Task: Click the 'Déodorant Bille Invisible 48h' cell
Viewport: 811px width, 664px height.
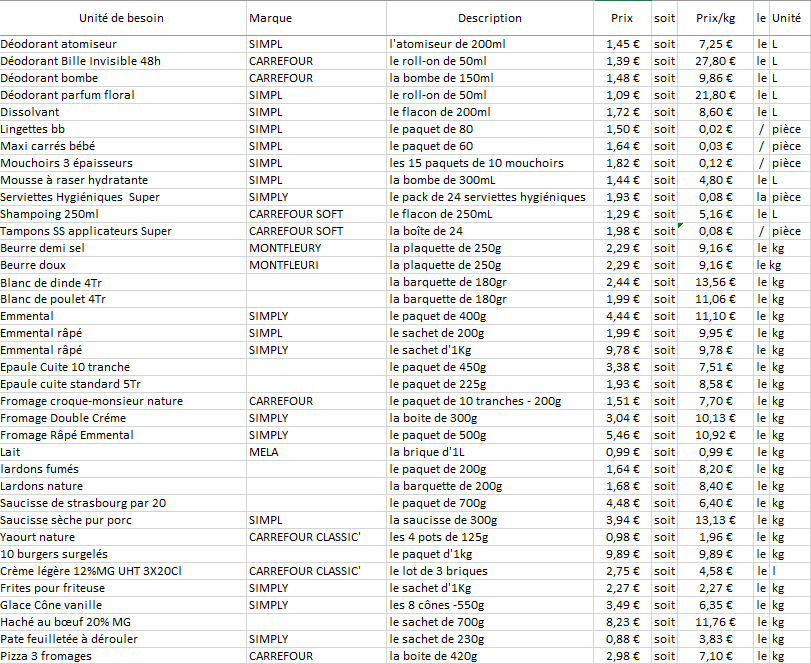Action: coord(123,61)
